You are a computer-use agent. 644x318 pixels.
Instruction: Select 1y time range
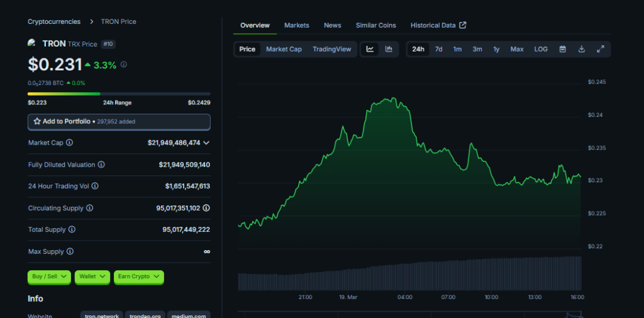pos(496,49)
